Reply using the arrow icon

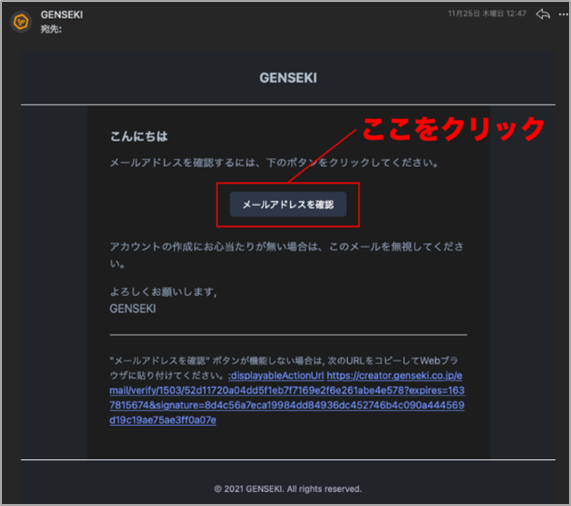(x=543, y=15)
